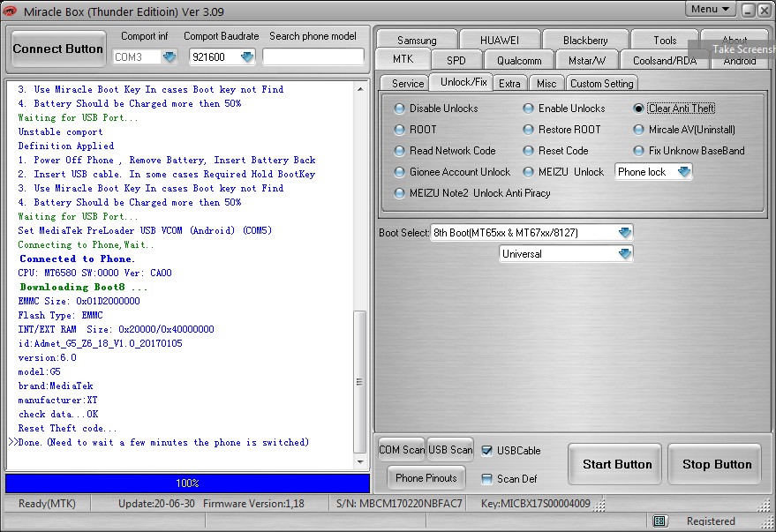Choose the Reset Code radio button
The height and width of the screenshot is (532, 776).
528,151
